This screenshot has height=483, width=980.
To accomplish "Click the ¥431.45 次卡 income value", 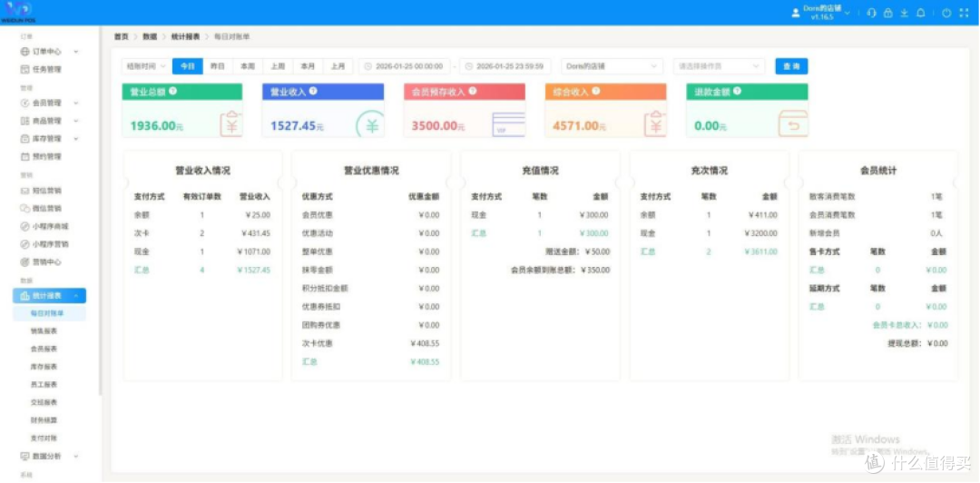I will [256, 233].
